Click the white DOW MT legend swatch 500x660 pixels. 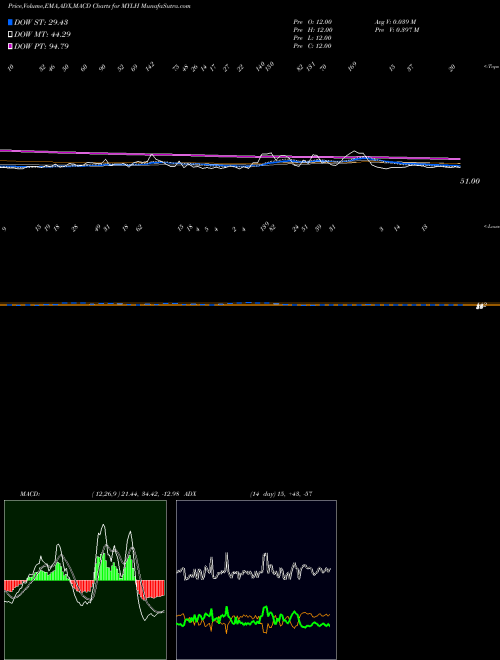10,35
